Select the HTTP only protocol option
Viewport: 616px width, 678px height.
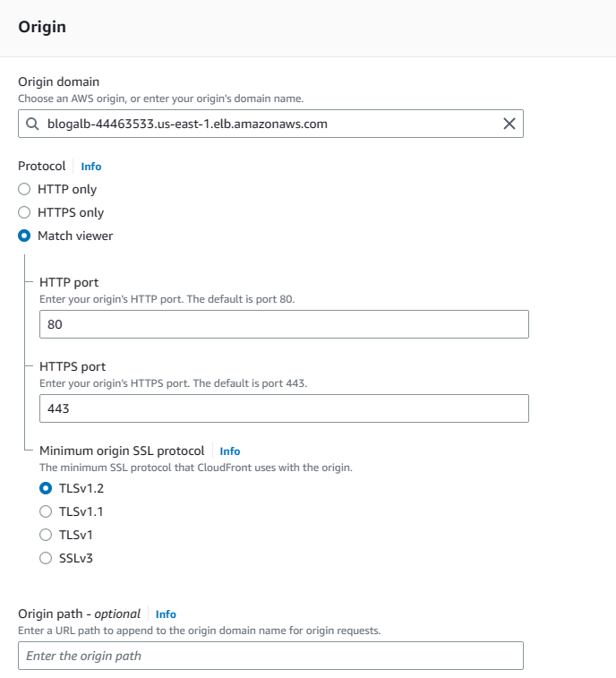coord(25,189)
